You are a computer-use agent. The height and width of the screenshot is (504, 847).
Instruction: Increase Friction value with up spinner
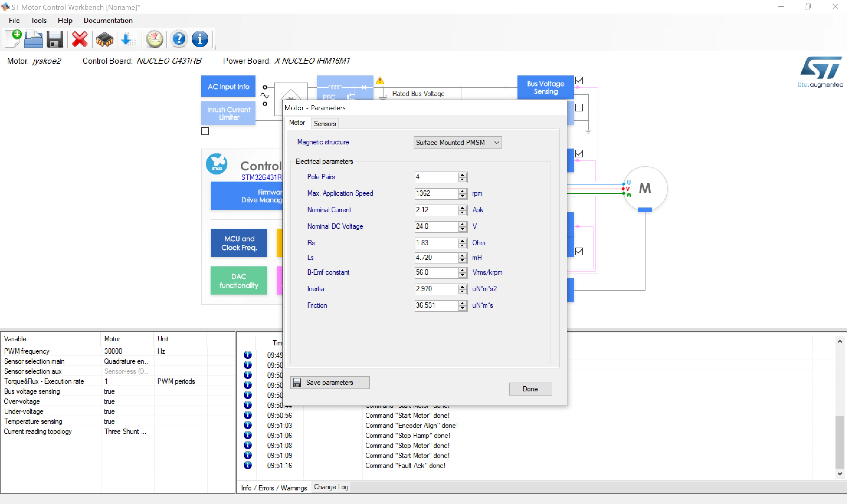pyautogui.click(x=462, y=303)
